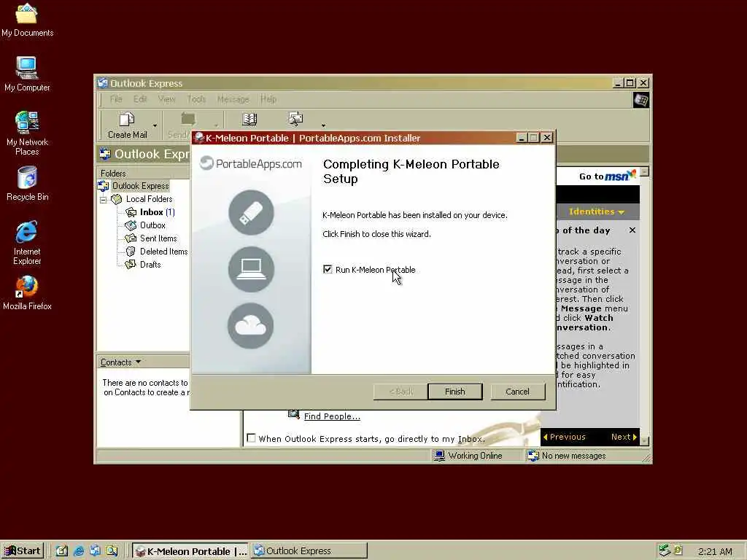Select Drafts folder in tree
Viewport: 747px width, 560px height.
(x=143, y=265)
